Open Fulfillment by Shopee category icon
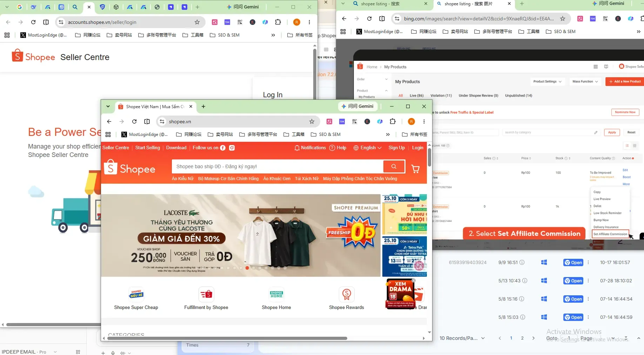Image resolution: width=644 pixels, height=355 pixels. (x=206, y=294)
